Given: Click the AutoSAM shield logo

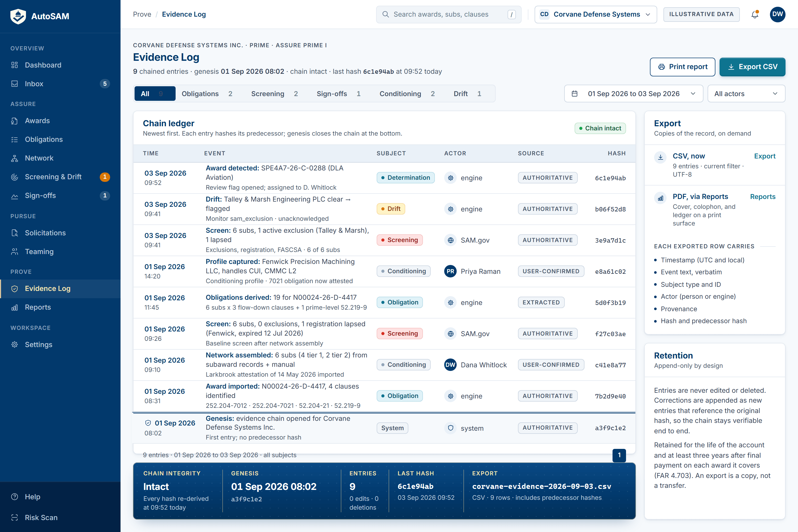Looking at the screenshot, I should tap(18, 16).
